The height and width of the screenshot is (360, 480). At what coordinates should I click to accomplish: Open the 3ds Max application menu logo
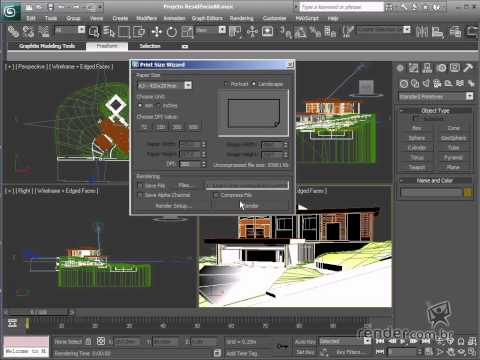(x=10, y=11)
